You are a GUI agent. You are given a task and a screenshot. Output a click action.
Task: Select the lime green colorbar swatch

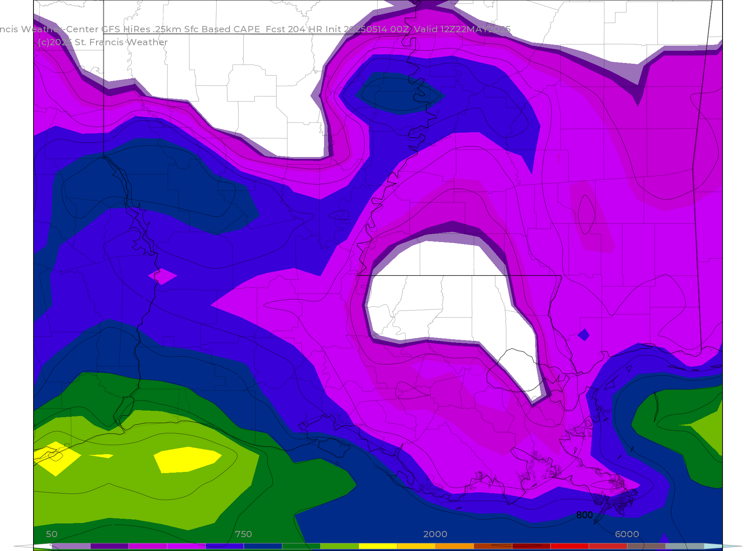(339, 546)
